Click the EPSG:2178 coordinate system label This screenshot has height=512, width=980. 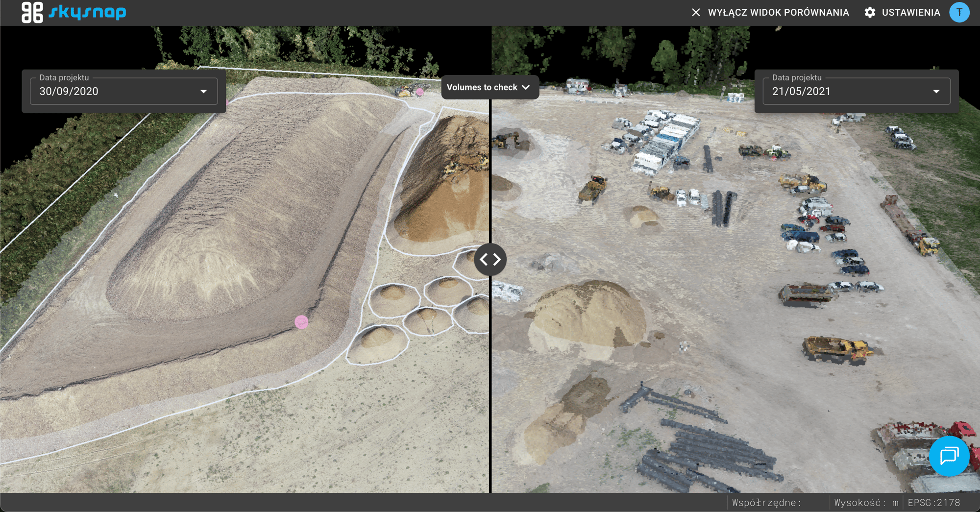point(933,503)
